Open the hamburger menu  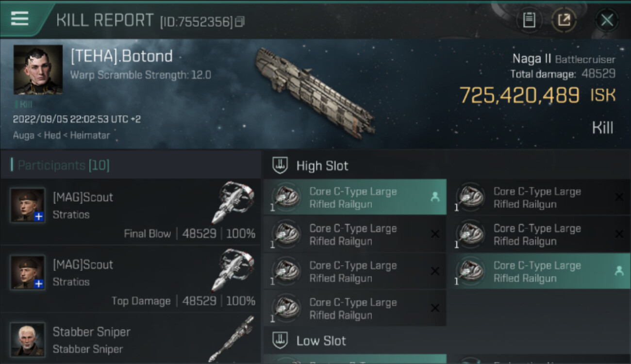point(19,19)
